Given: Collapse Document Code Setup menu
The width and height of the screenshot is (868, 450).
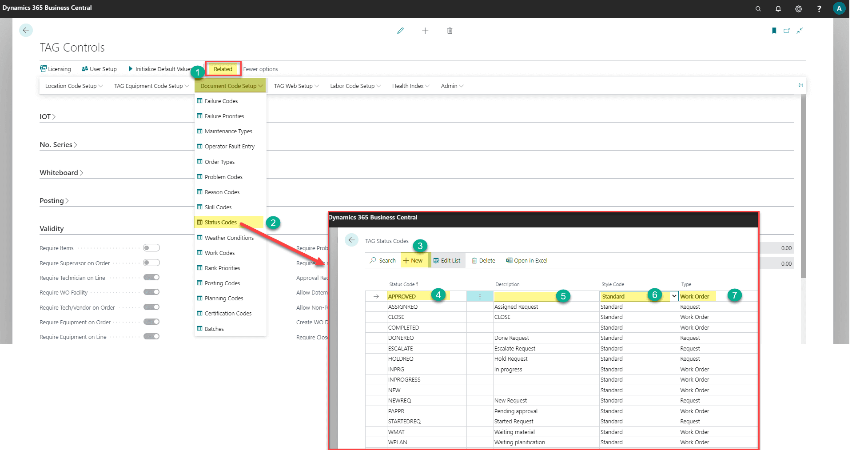Looking at the screenshot, I should coord(231,86).
